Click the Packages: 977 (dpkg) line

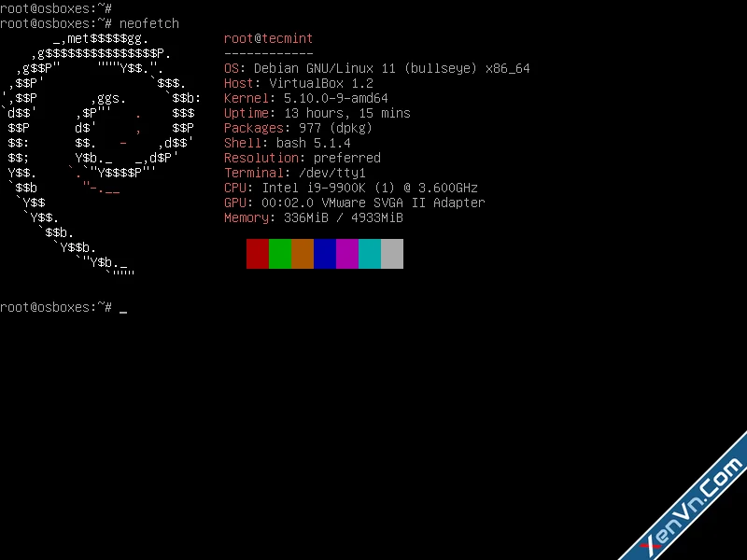(x=298, y=128)
